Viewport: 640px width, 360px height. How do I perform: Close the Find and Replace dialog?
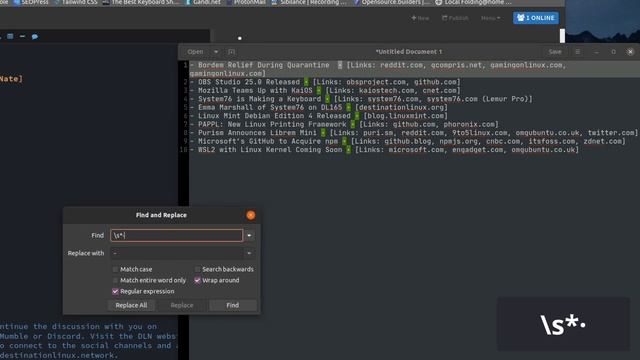pos(251,215)
